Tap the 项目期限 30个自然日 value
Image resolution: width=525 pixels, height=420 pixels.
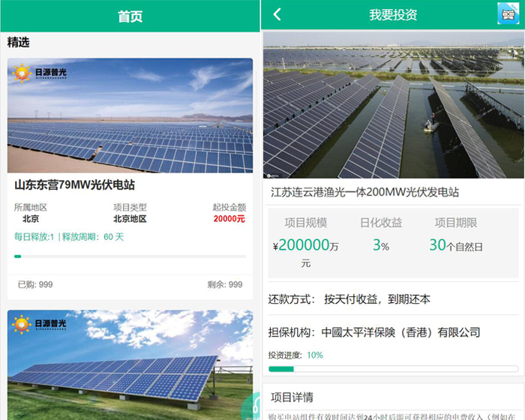tap(456, 245)
